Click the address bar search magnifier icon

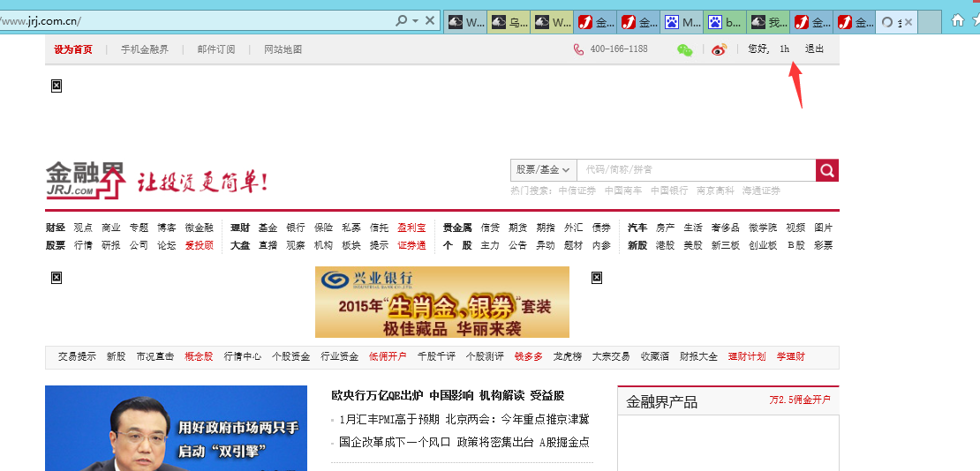click(x=401, y=20)
